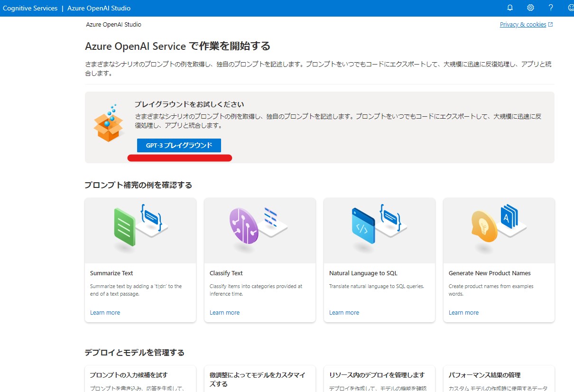Click Cognitive Services in the top bar

pos(30,8)
